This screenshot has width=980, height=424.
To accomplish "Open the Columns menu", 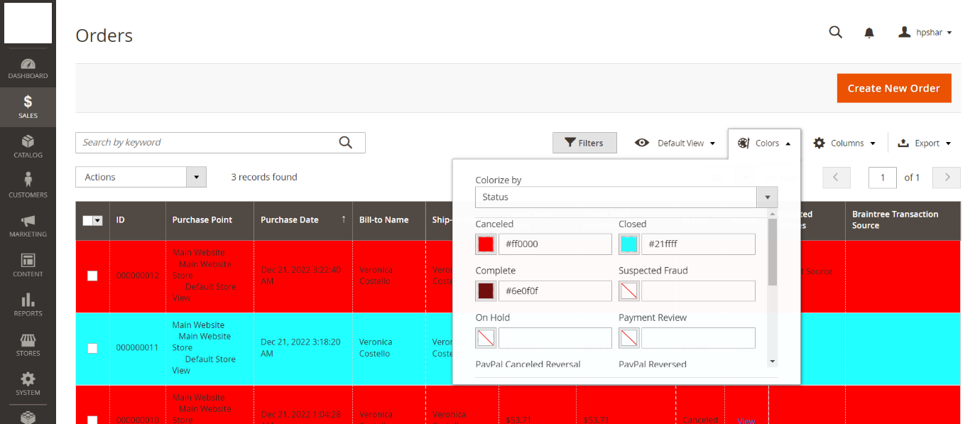I will point(844,143).
